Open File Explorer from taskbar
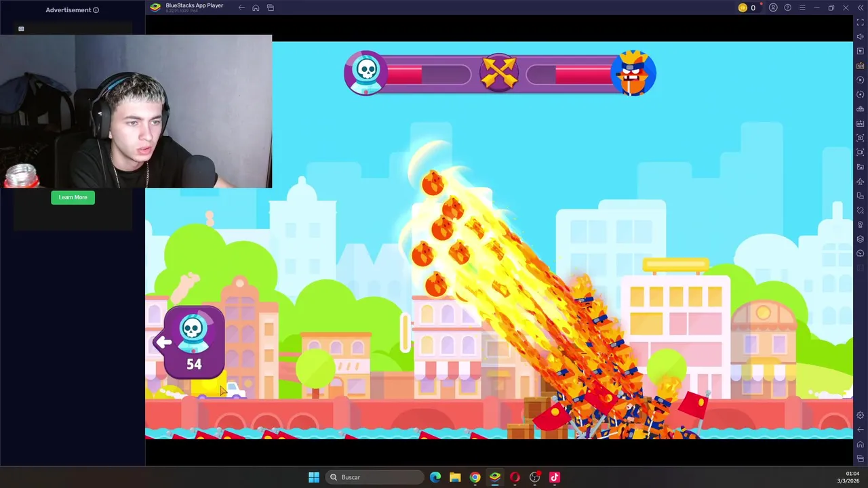This screenshot has width=868, height=488. coord(455,477)
